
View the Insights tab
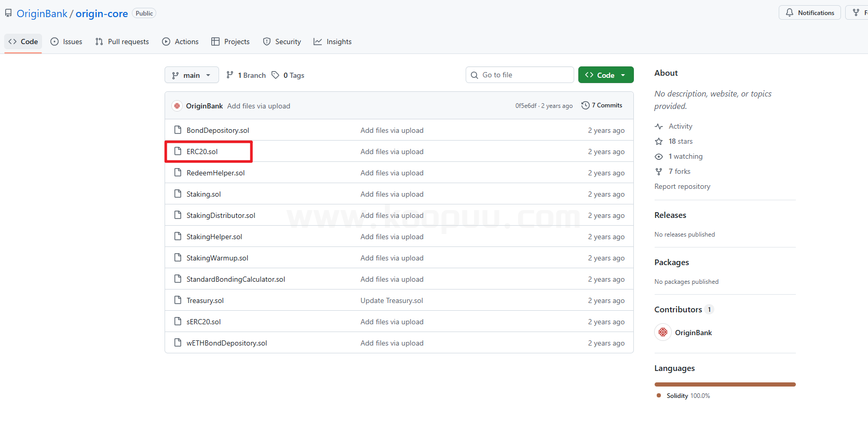pyautogui.click(x=333, y=42)
